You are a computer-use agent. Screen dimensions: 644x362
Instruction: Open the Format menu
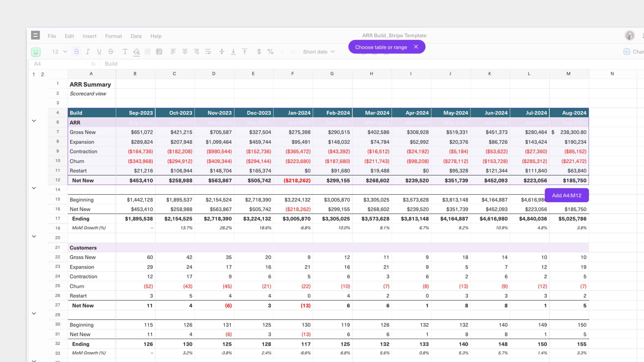coord(113,36)
